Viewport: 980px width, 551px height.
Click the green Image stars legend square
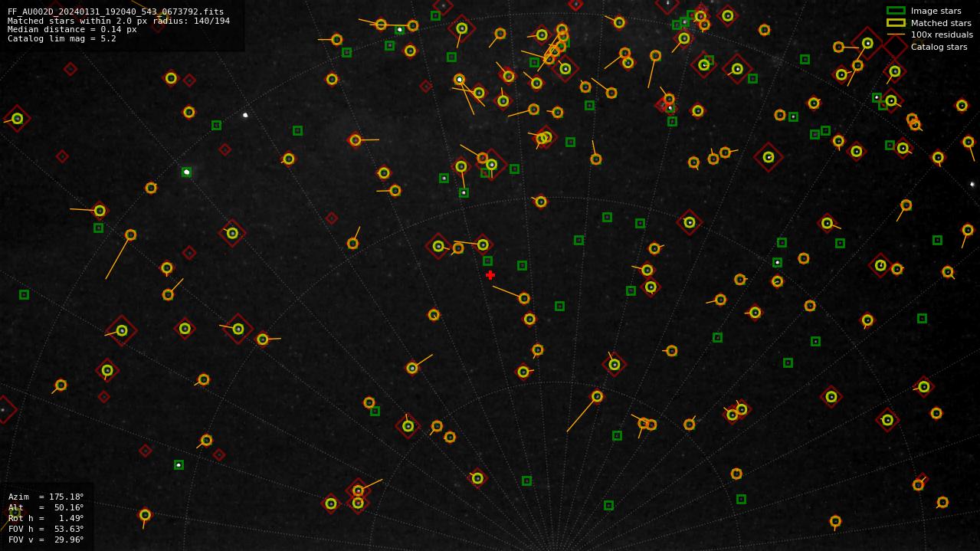896,11
